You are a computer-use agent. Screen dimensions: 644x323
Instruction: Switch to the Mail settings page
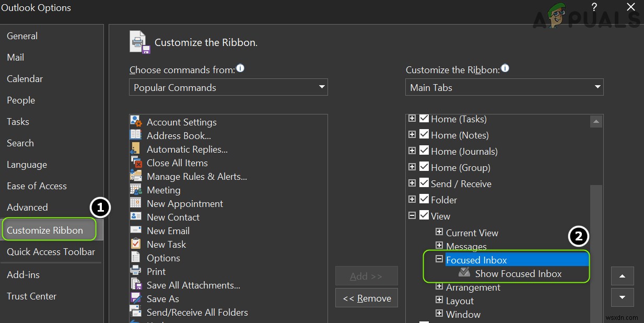pyautogui.click(x=15, y=57)
